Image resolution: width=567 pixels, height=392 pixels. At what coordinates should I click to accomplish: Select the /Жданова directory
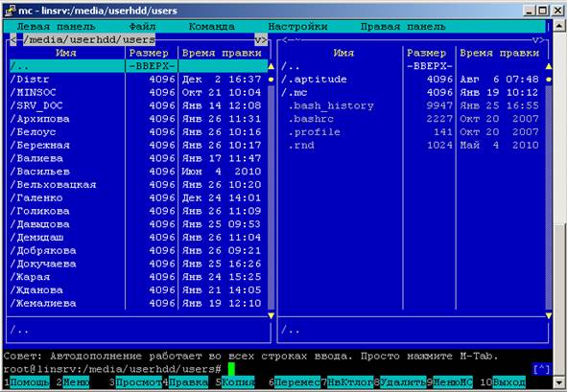(x=138, y=290)
